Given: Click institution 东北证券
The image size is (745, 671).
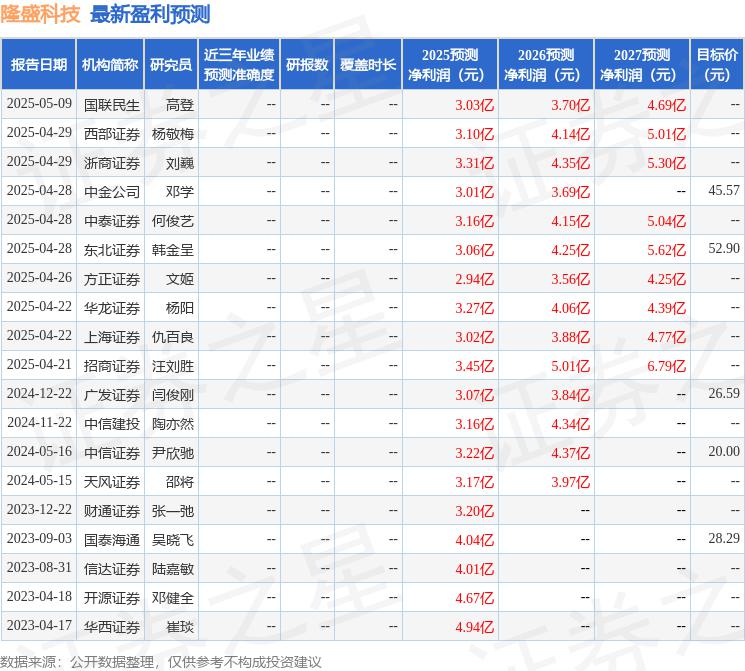Looking at the screenshot, I should 112,250.
